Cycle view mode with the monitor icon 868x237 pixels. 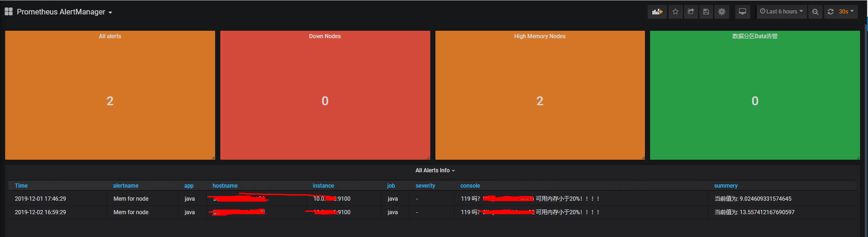[742, 12]
